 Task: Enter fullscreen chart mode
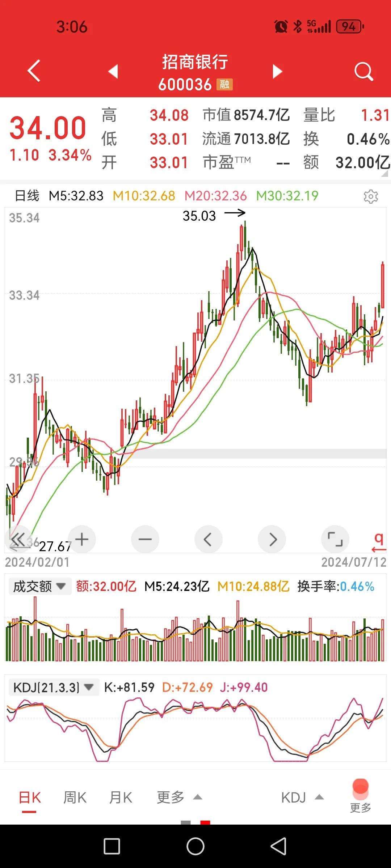335,539
